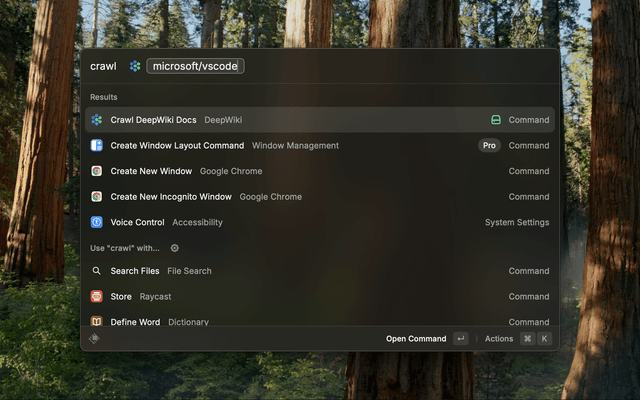
Task: Open Voice Control system settings result
Action: (x=300, y=222)
